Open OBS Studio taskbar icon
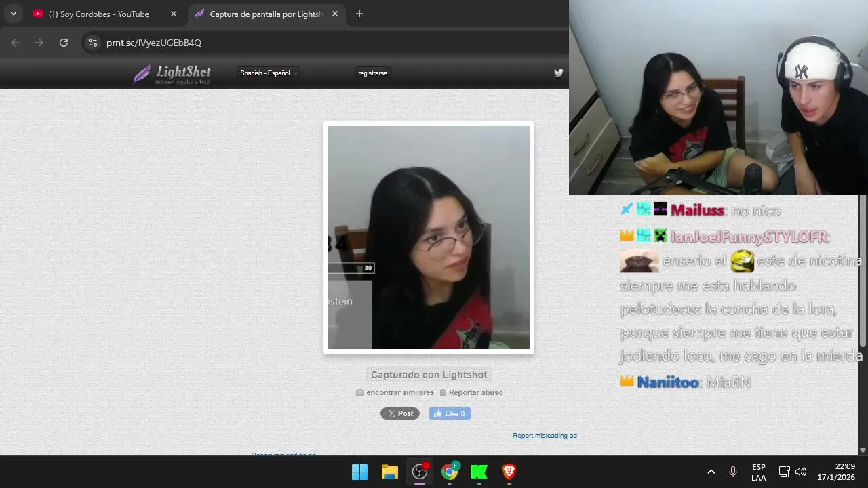 pyautogui.click(x=420, y=472)
